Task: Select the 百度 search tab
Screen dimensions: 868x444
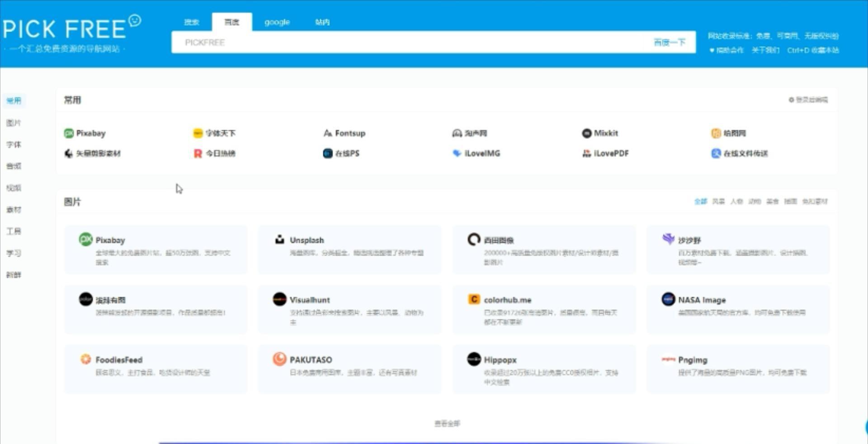Action: pyautogui.click(x=232, y=22)
